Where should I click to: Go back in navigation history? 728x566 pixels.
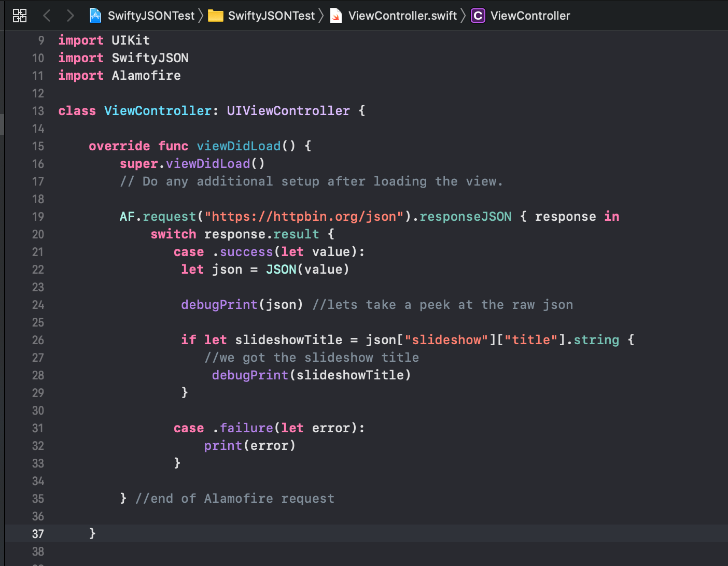point(47,16)
